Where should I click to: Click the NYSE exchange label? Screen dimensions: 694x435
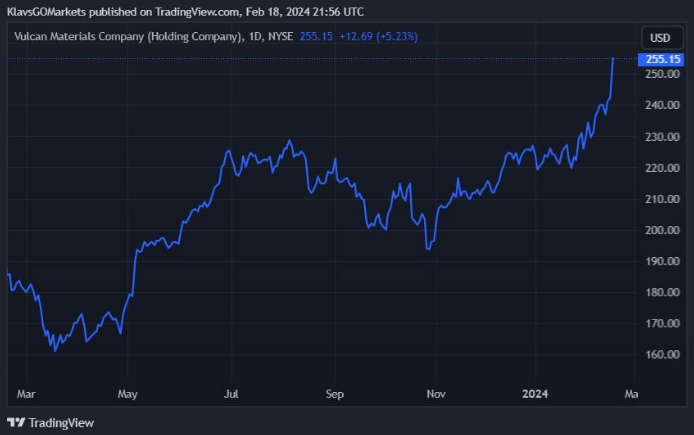tap(281, 36)
